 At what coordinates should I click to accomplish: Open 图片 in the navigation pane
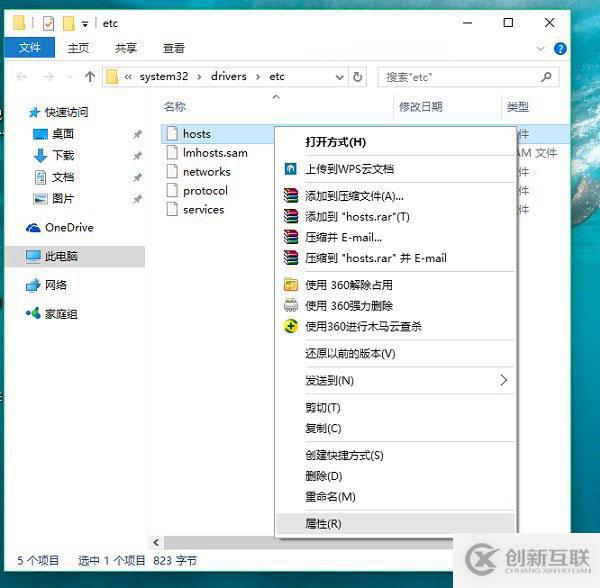(54, 199)
